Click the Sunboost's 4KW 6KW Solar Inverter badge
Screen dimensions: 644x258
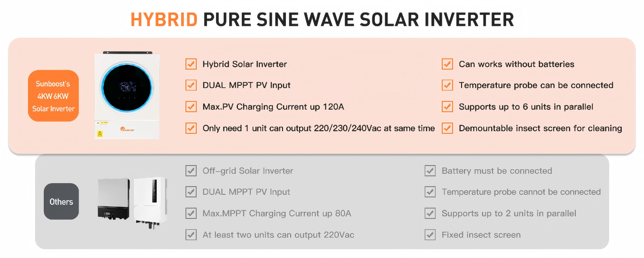[53, 96]
